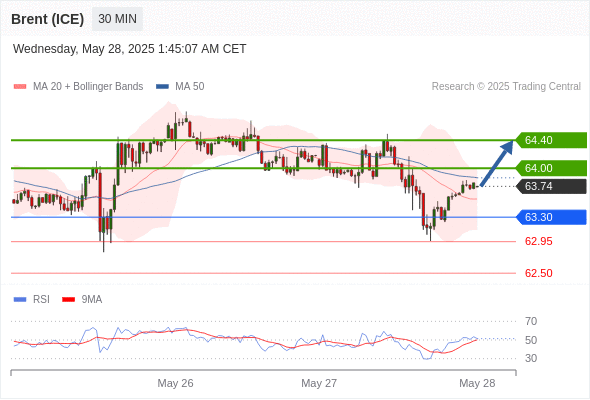Click the 9MA red legend swatch

click(x=68, y=300)
